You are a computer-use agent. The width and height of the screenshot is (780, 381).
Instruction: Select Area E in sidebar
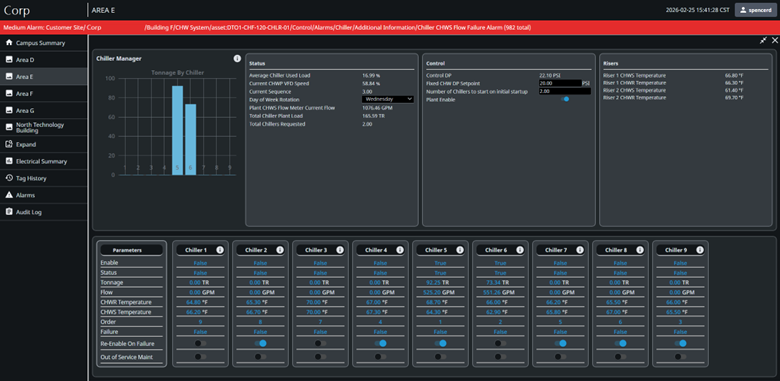click(x=43, y=77)
